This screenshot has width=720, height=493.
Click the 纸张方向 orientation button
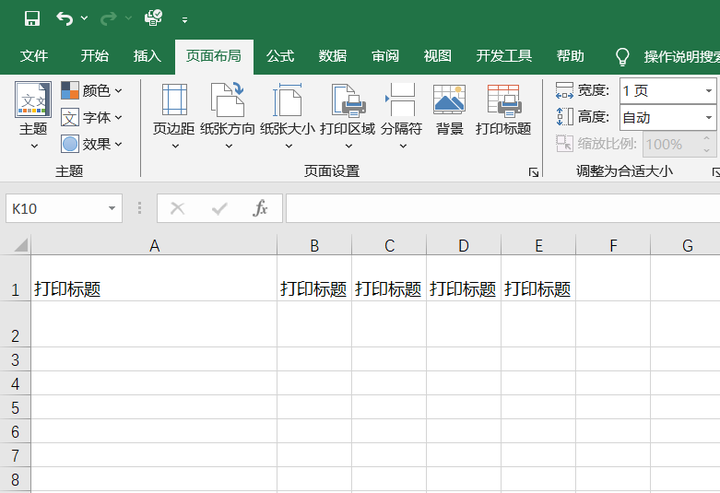pyautogui.click(x=228, y=117)
